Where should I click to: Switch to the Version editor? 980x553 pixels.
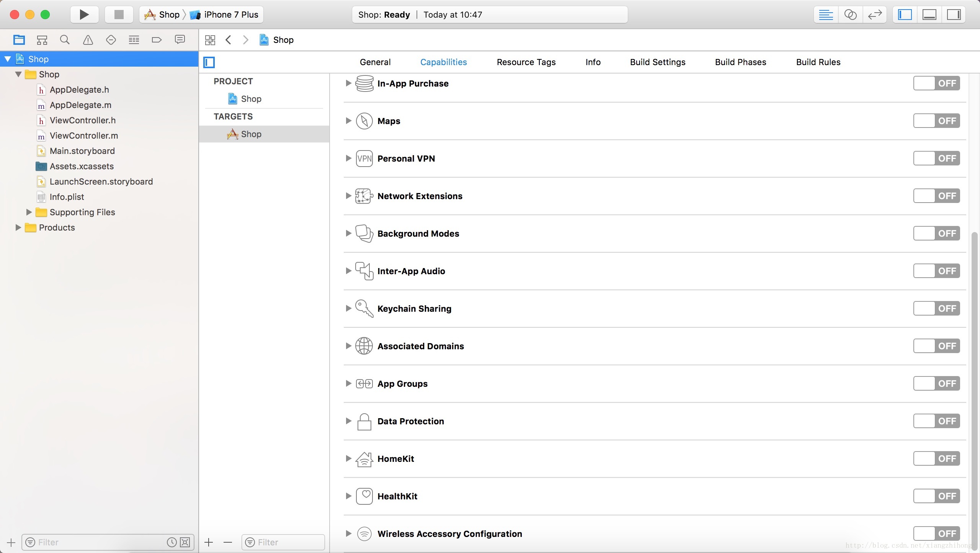[x=875, y=15]
